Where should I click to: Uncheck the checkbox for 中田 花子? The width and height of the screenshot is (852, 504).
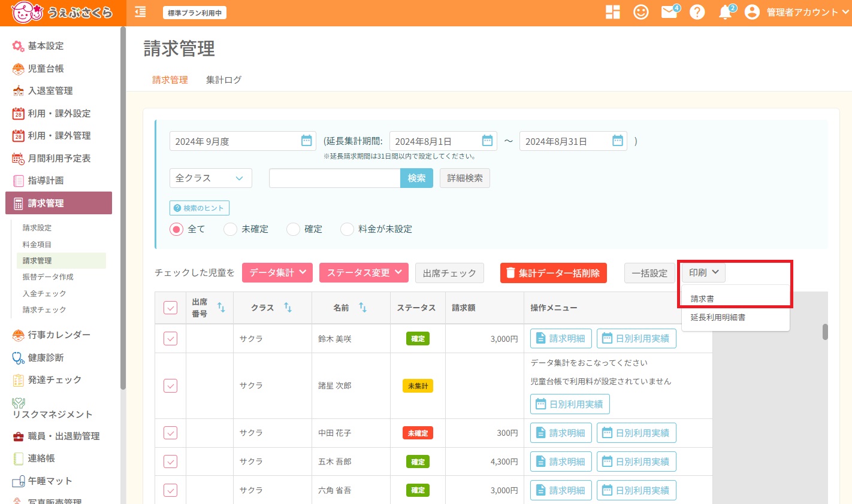(170, 433)
